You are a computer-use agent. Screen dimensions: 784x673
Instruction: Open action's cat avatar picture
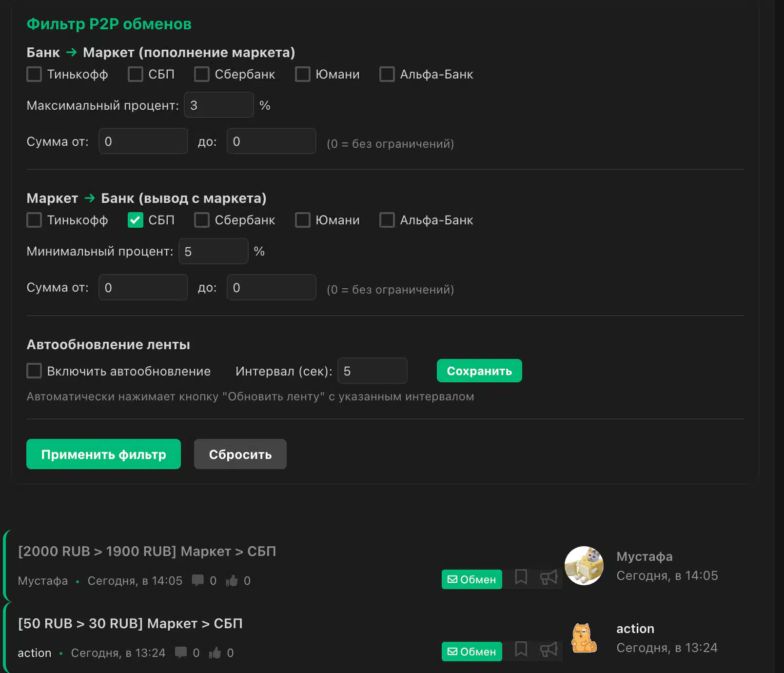point(584,638)
